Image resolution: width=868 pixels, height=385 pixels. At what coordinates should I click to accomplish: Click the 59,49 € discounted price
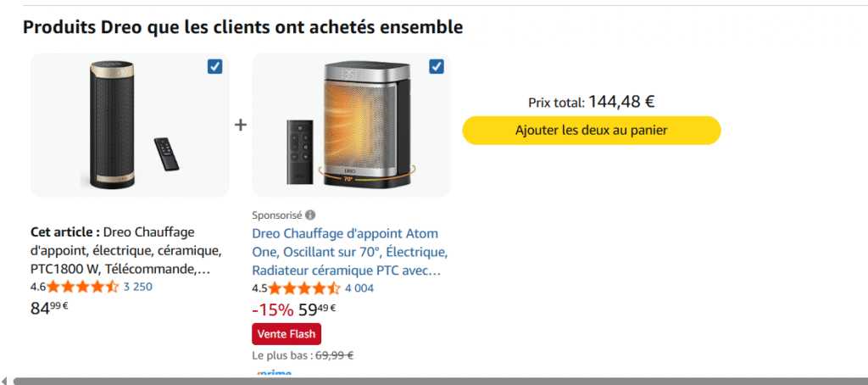point(318,310)
